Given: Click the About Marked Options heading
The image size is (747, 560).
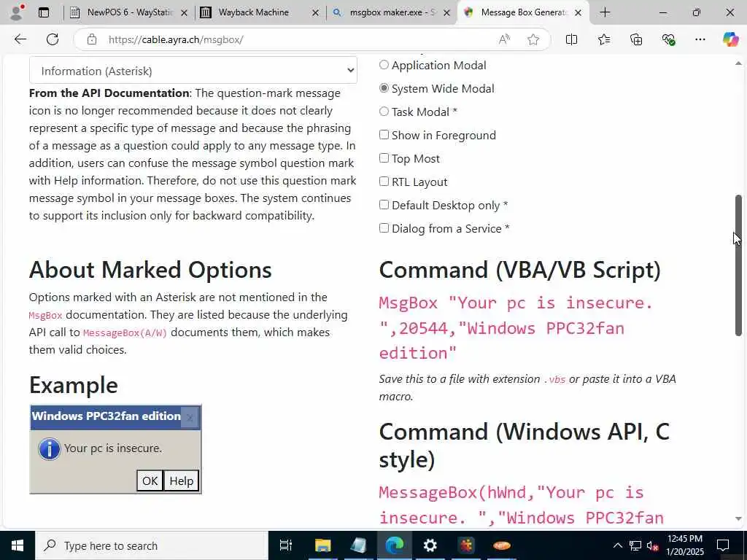Looking at the screenshot, I should [x=150, y=270].
